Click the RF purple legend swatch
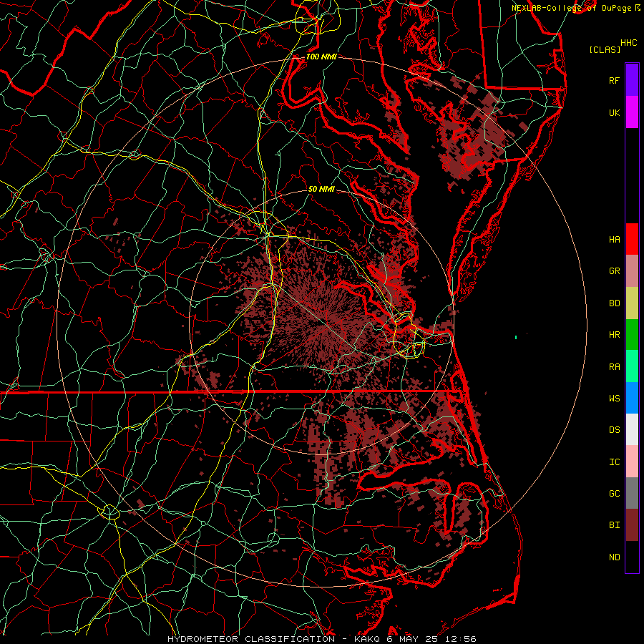 [x=632, y=80]
